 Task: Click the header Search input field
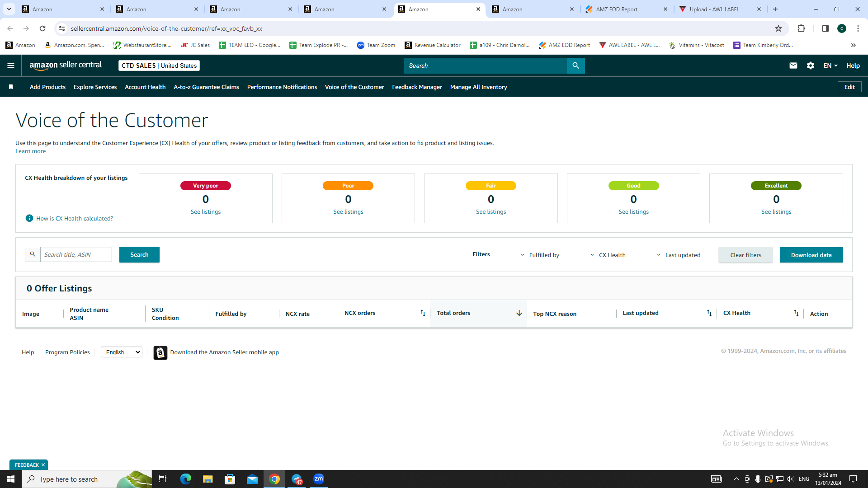[x=486, y=66]
